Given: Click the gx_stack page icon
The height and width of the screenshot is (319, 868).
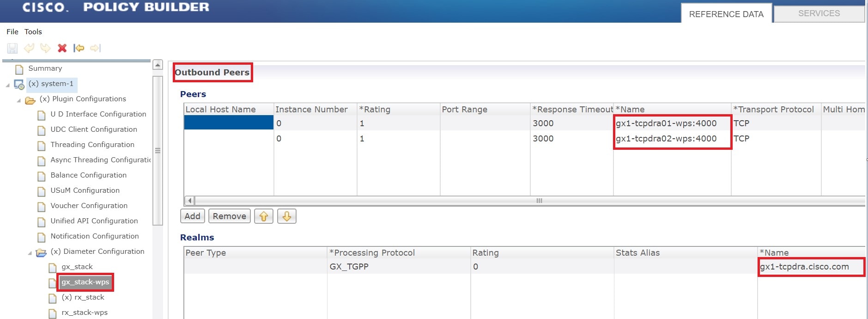Looking at the screenshot, I should pos(53,268).
